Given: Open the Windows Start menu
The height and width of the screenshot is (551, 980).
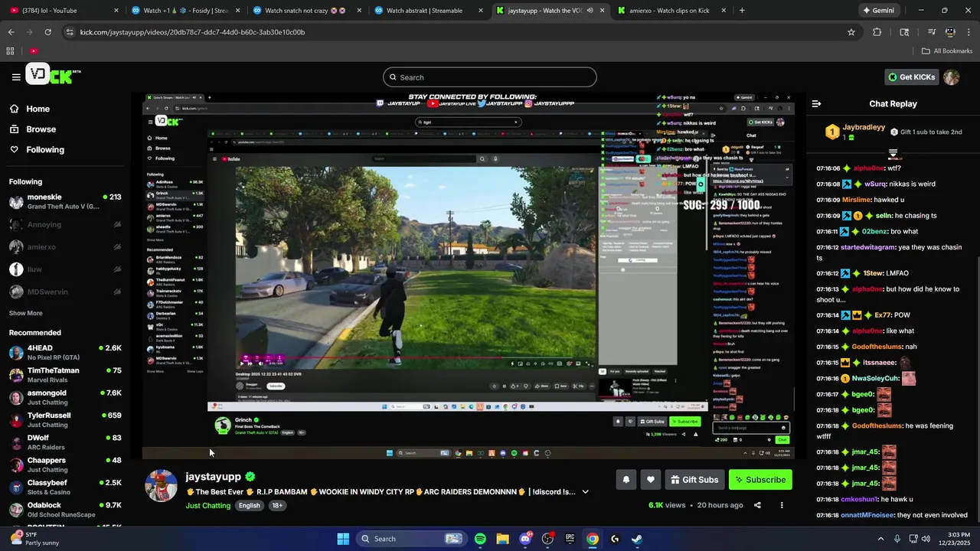Looking at the screenshot, I should click(343, 539).
